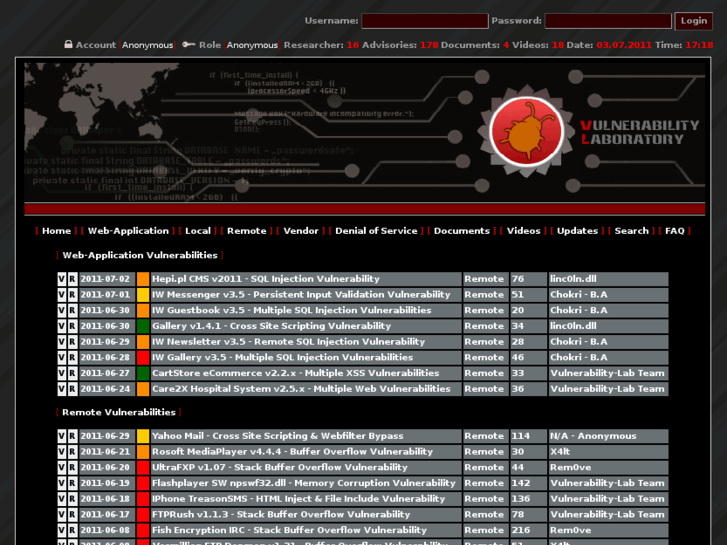This screenshot has height=545, width=727.
Task: Focus the Password input field
Action: coord(608,21)
